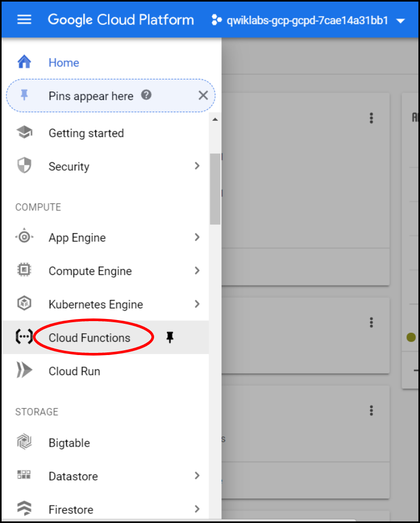Expand the Compute Engine submenu arrow
This screenshot has height=523, width=420.
[197, 271]
